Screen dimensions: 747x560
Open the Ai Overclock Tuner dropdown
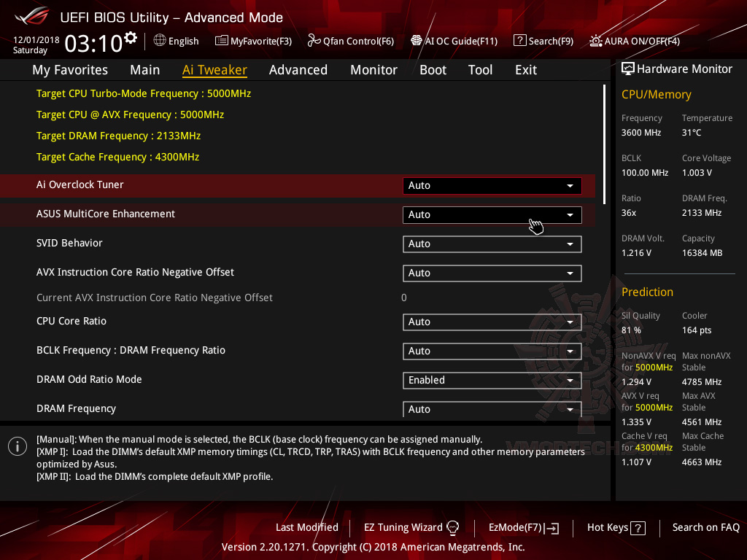[492, 185]
